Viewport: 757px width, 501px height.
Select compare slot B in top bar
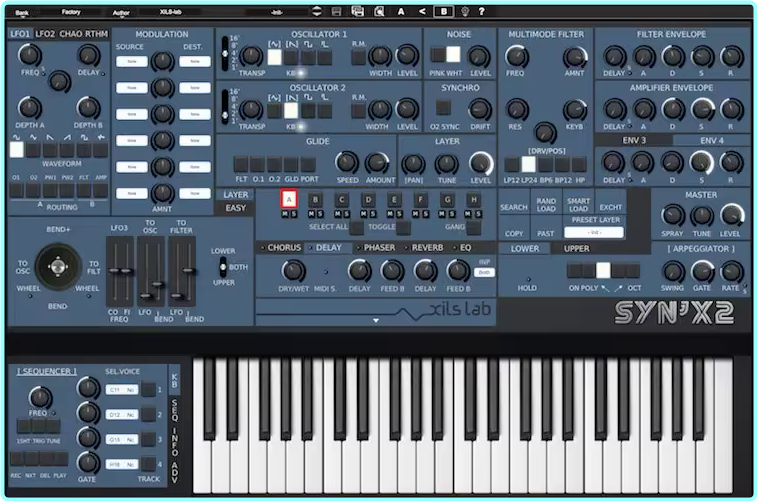443,12
